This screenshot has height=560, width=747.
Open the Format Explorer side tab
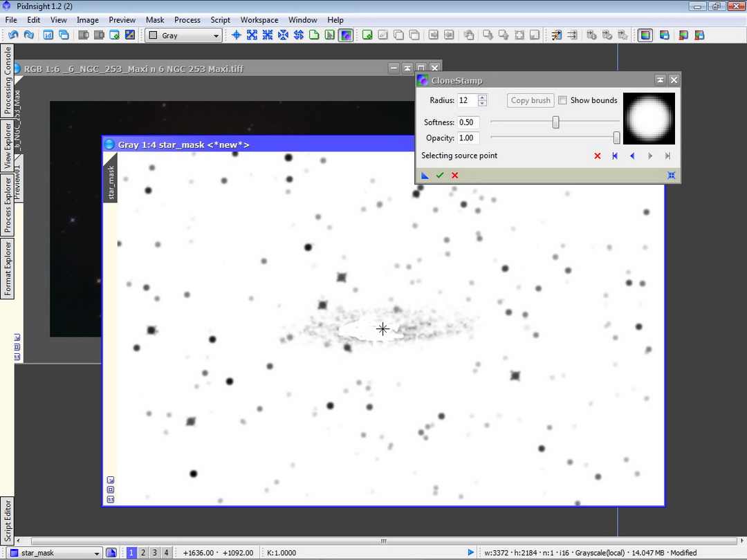[7, 268]
